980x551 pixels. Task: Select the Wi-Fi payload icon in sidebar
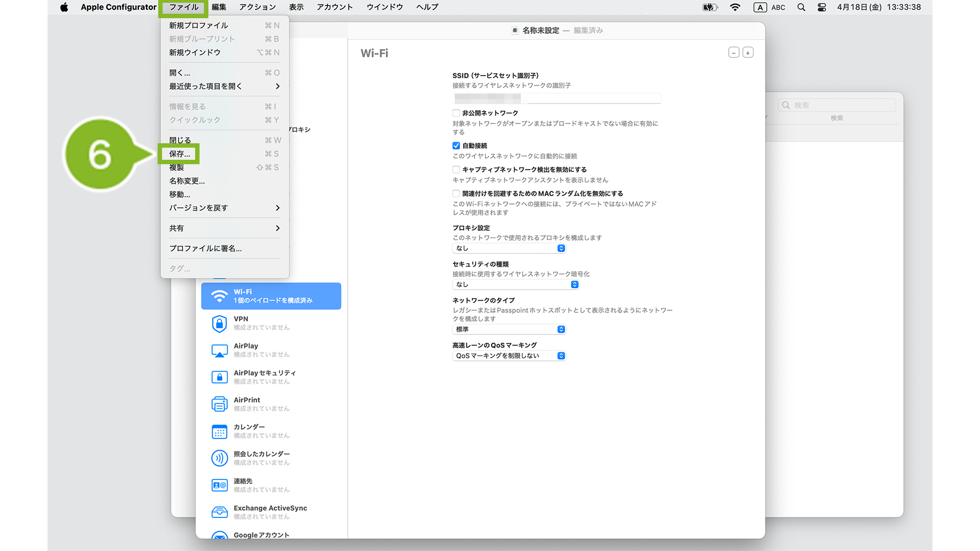point(219,296)
